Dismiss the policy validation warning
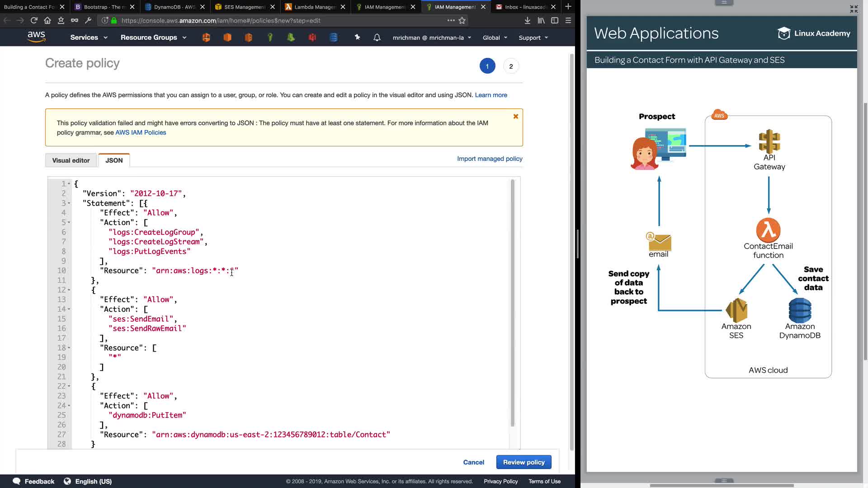This screenshot has height=488, width=868. click(x=515, y=117)
